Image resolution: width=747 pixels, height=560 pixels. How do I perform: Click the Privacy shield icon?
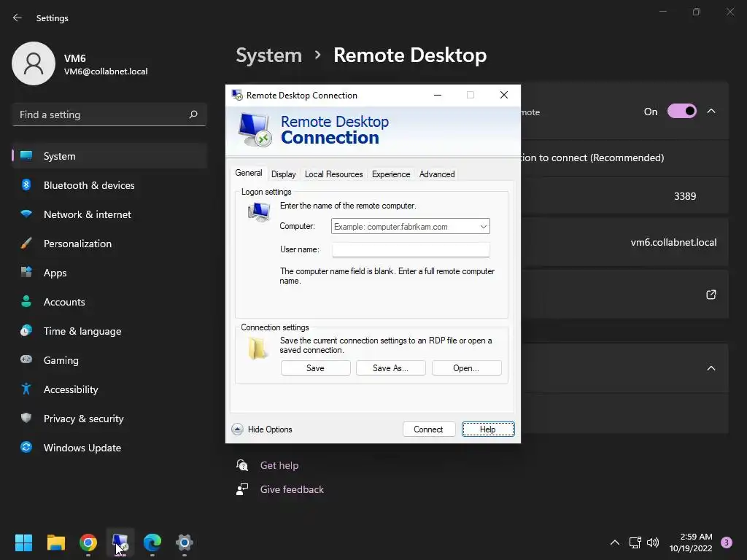point(26,418)
